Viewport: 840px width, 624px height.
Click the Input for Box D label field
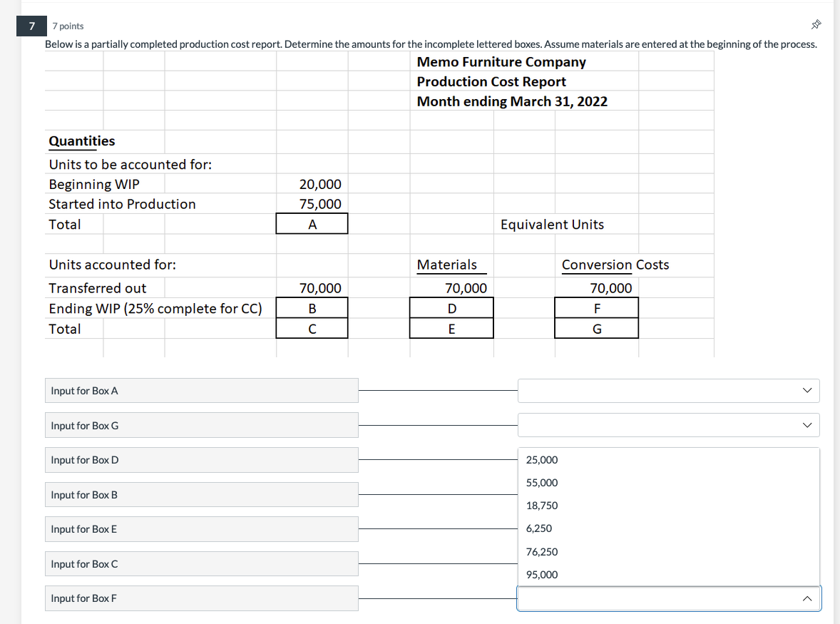(202, 460)
